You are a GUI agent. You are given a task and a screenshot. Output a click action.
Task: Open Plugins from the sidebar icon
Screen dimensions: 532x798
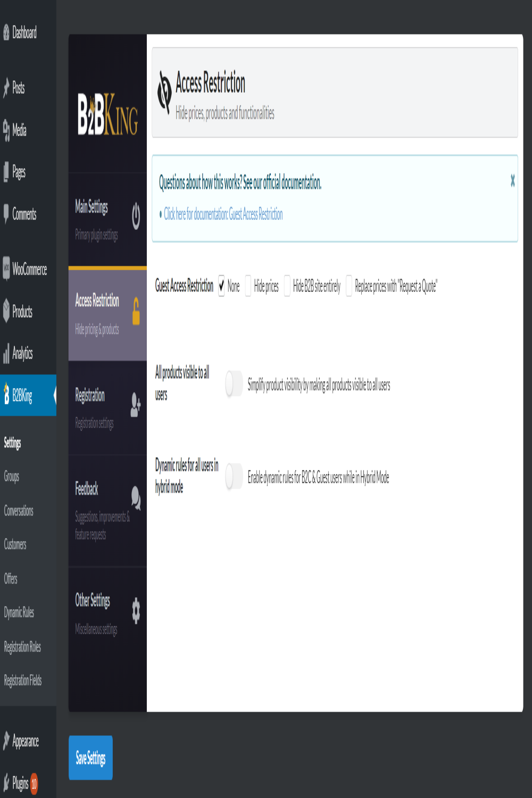[6, 783]
